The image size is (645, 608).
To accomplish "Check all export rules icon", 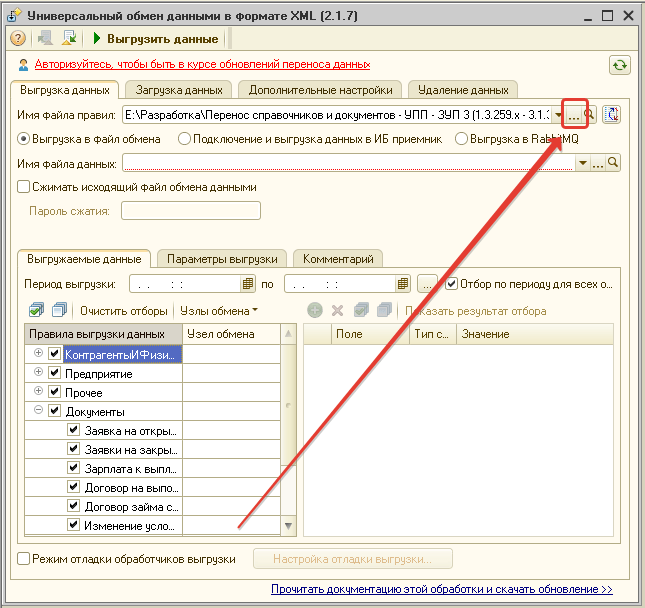I will [x=37, y=310].
